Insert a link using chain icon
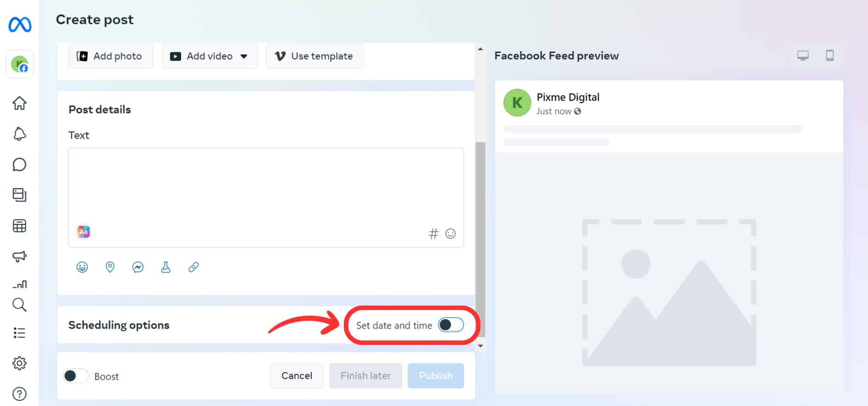 [194, 267]
